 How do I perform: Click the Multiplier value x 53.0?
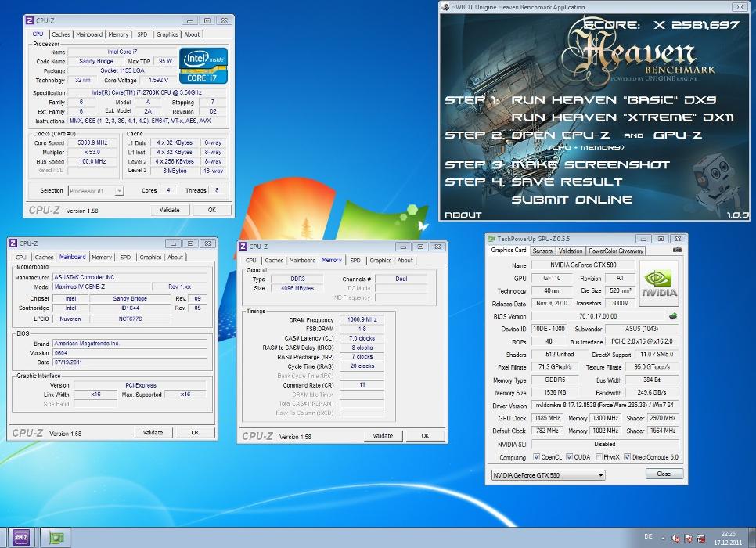92,152
